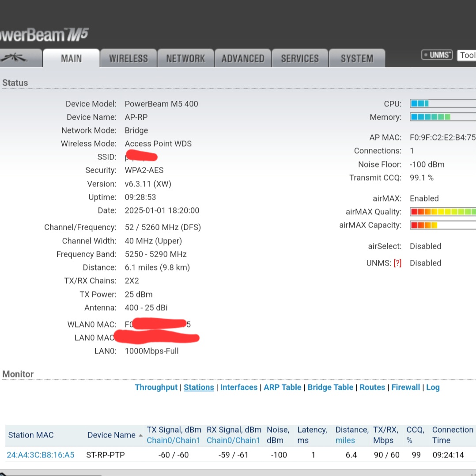Viewport: 476px width, 476px height.
Task: Sort by TX/RX, Mbps column header
Action: click(x=385, y=435)
